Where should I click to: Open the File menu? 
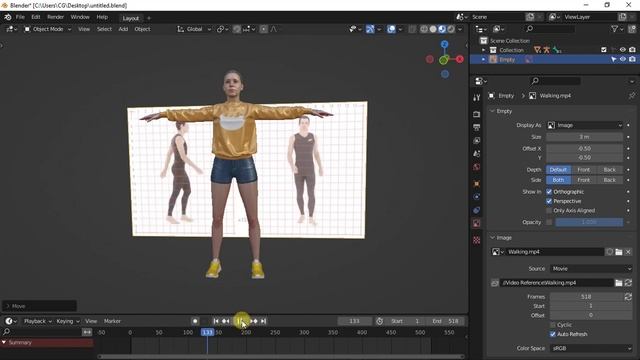(20, 17)
